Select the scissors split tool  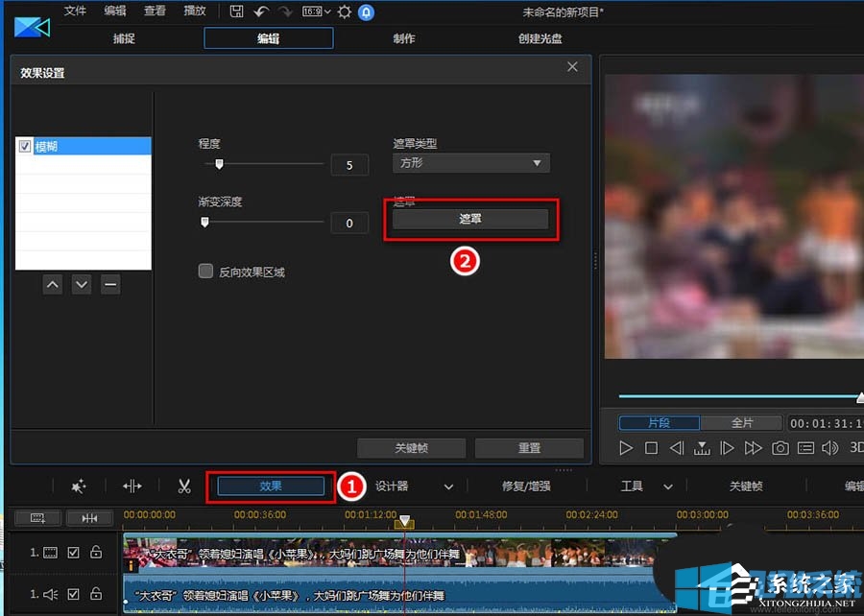tap(184, 486)
